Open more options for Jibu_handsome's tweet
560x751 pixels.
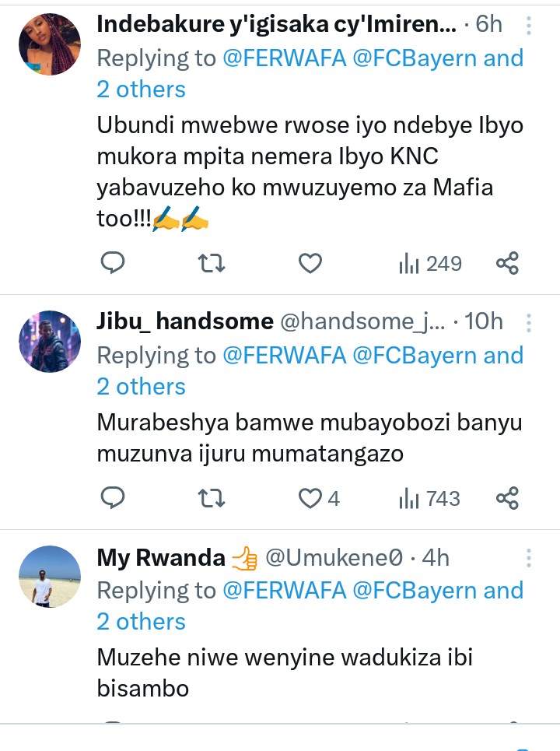pyautogui.click(x=529, y=323)
